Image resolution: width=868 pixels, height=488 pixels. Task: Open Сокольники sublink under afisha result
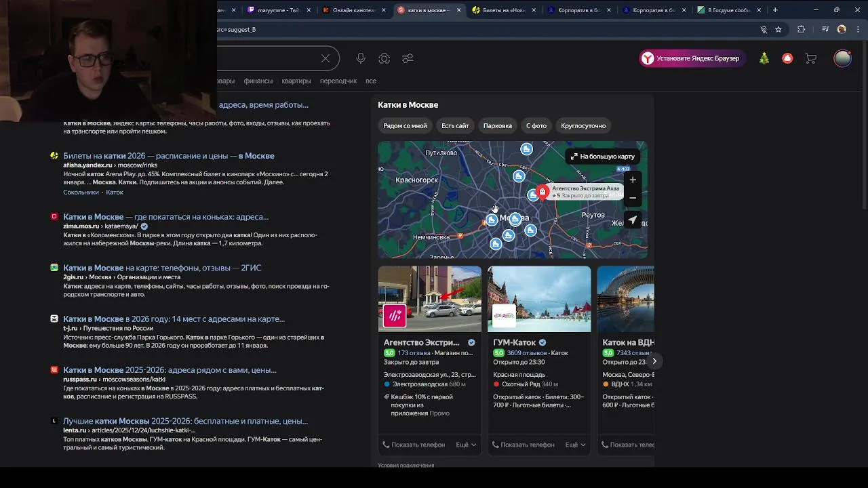81,192
